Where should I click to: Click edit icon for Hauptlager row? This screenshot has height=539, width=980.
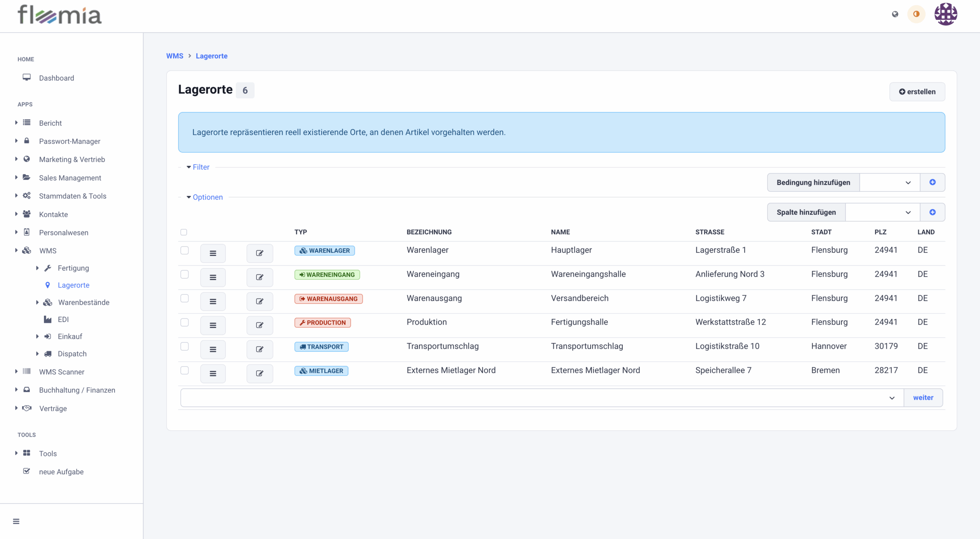[260, 253]
